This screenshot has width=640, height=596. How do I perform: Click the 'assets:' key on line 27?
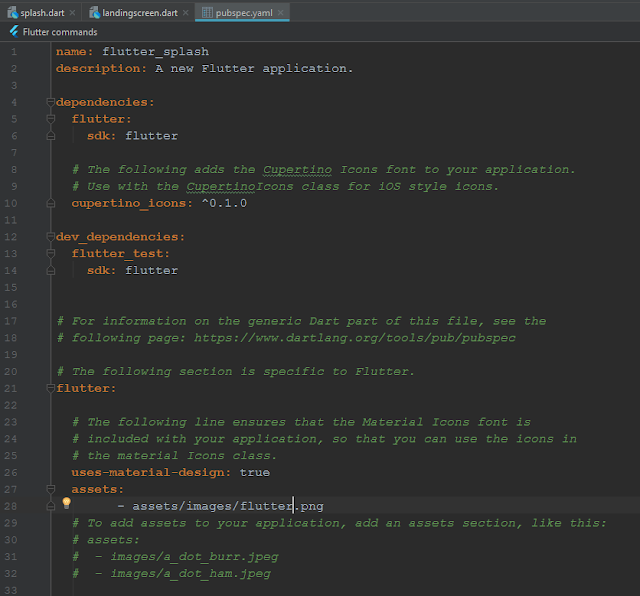(x=97, y=489)
